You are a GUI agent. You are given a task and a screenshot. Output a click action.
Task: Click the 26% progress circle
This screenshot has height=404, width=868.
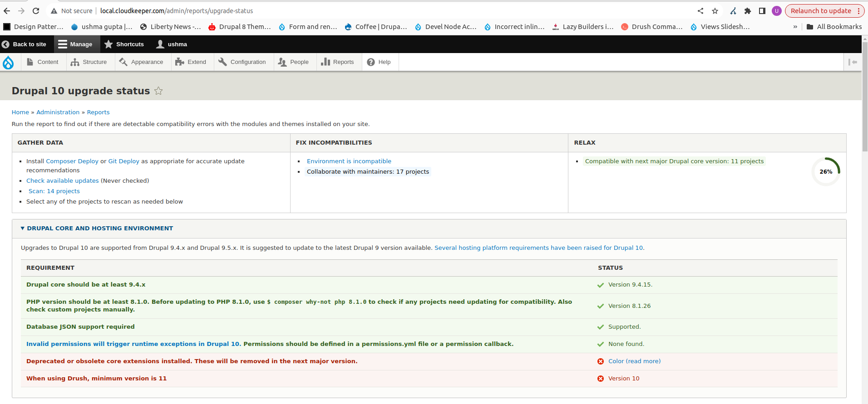point(826,171)
